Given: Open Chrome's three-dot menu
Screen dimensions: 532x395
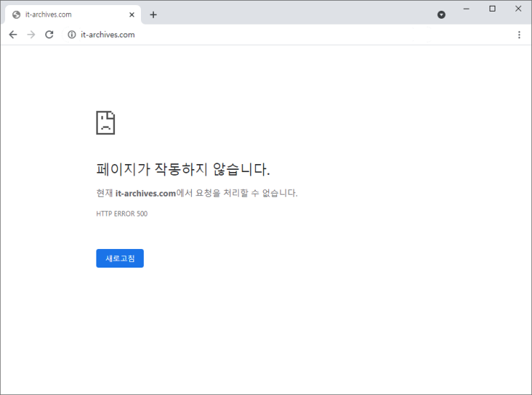Looking at the screenshot, I should point(519,35).
